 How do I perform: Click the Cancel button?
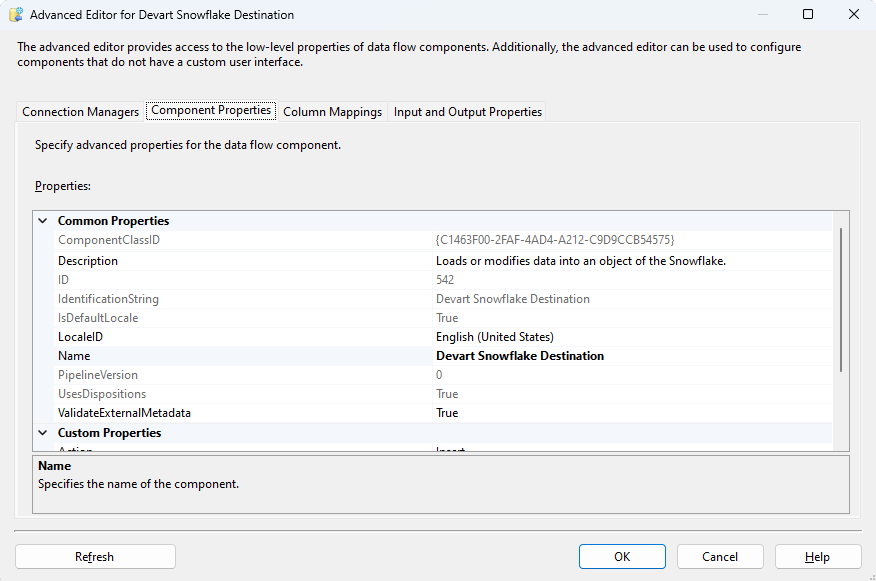coord(720,557)
